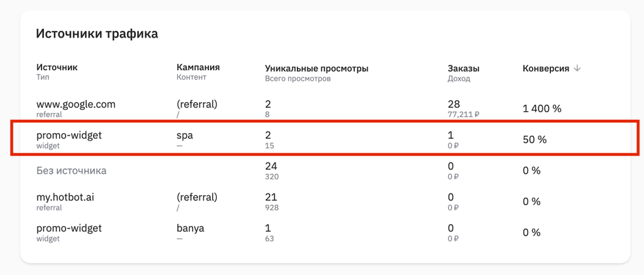
Task: Click the Кампания column header
Action: (x=198, y=67)
